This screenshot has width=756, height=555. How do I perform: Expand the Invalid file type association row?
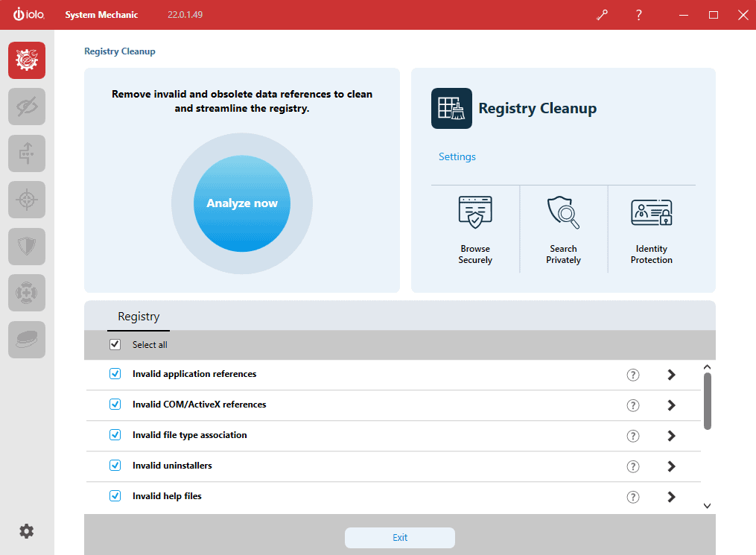[x=671, y=436]
